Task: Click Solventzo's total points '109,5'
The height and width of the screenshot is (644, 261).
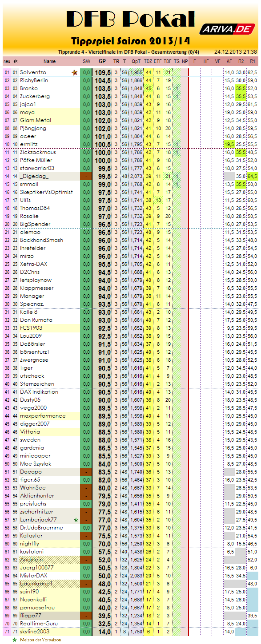Action: pyautogui.click(x=102, y=72)
